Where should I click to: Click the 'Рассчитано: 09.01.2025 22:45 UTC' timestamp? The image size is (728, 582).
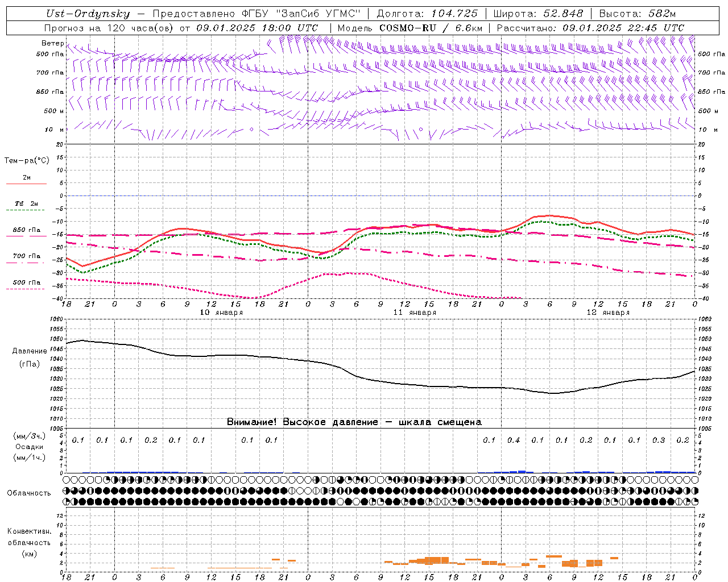[590, 28]
